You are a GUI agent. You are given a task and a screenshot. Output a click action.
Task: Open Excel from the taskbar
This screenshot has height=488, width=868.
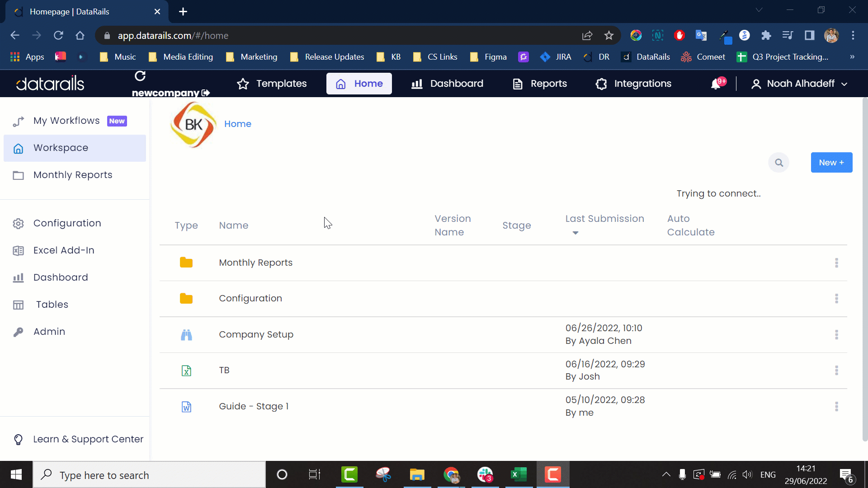point(519,475)
